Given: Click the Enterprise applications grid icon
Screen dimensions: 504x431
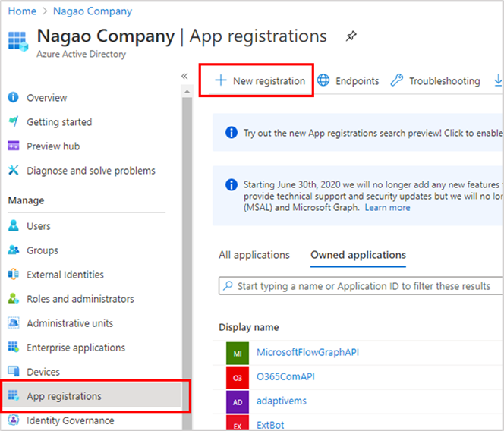Looking at the screenshot, I should [13, 347].
